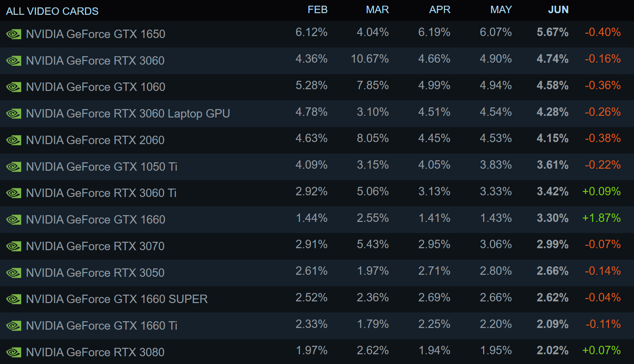634x364 pixels.
Task: Click the NVIDIA icon next to RTX 3060
Action: pyautogui.click(x=14, y=61)
